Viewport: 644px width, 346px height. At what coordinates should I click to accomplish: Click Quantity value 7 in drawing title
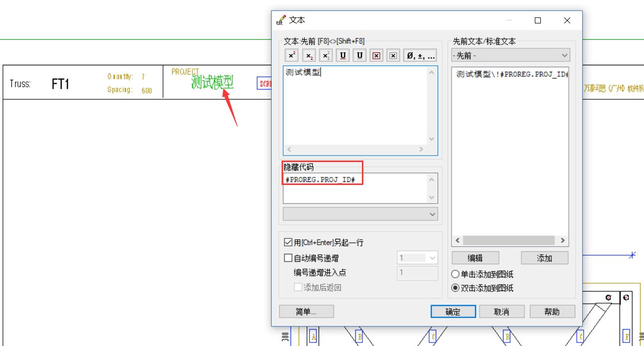[143, 77]
